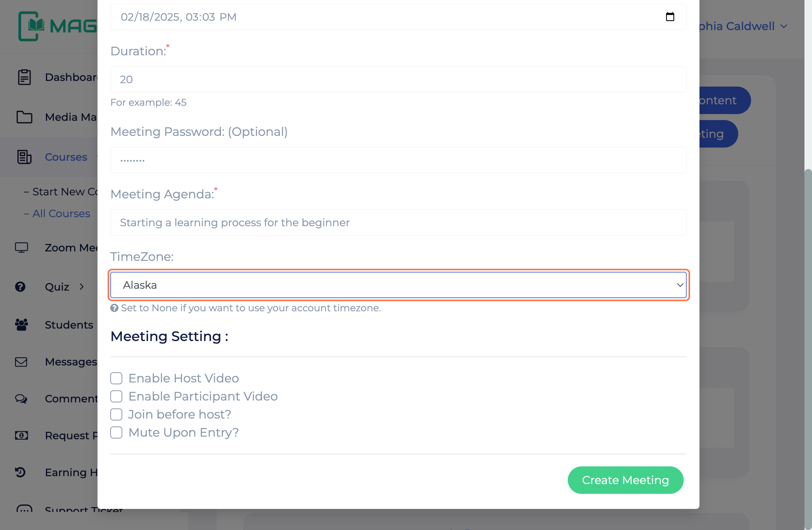This screenshot has height=530, width=812.
Task: Expand the Quiz submenu chevron
Action: tap(82, 287)
